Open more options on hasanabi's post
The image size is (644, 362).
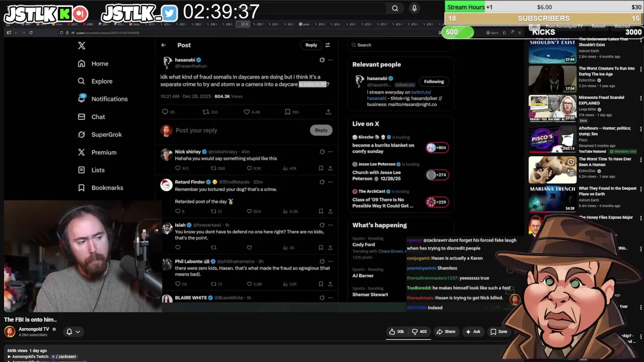click(x=331, y=60)
